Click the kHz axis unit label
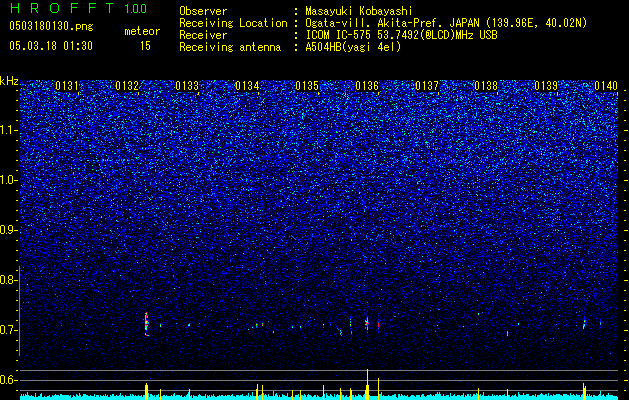The width and height of the screenshot is (629, 400). pos(9,81)
